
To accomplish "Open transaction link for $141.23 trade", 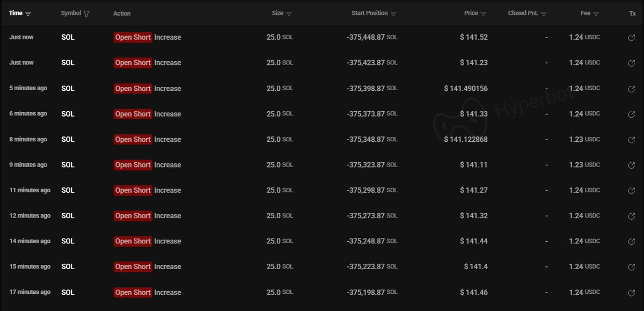I will coord(632,63).
